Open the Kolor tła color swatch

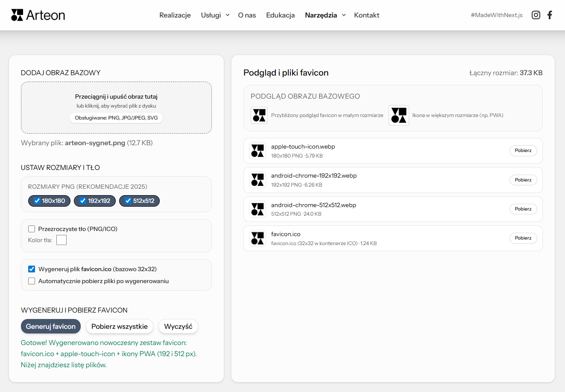pos(61,240)
